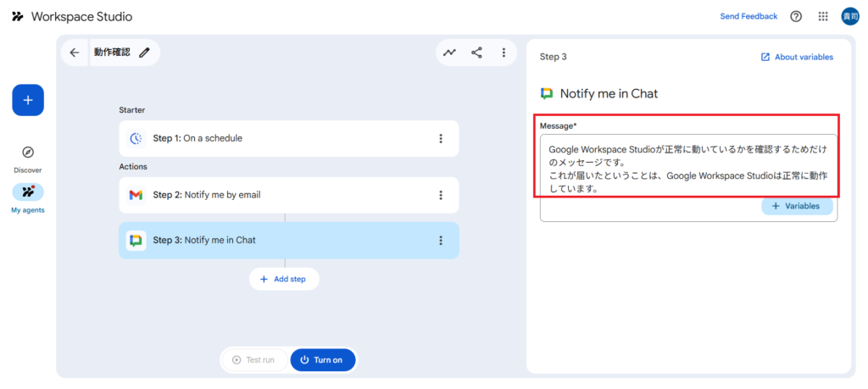Viewport: 868px width, 389px height.
Task: Click the Add step button
Action: click(284, 279)
